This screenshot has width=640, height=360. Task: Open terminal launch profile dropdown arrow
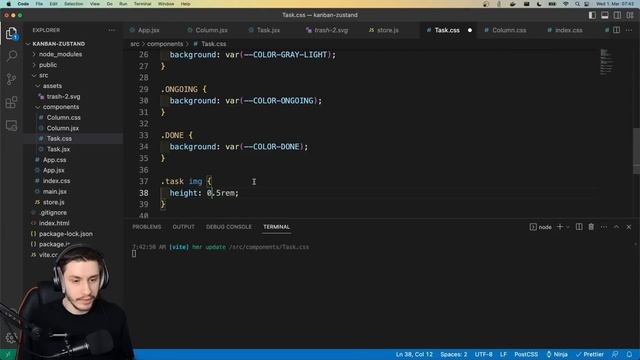567,227
